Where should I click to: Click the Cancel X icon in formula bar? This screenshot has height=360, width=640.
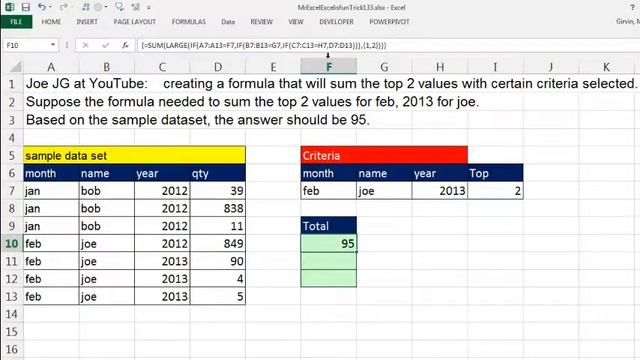click(x=85, y=45)
